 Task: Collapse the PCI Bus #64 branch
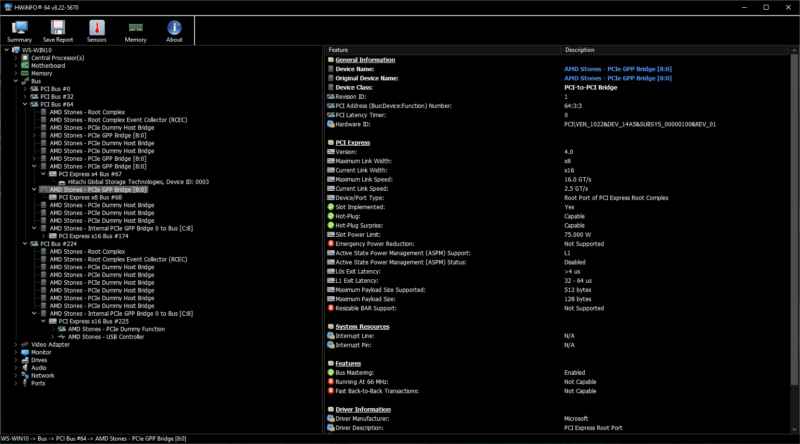pyautogui.click(x=24, y=104)
